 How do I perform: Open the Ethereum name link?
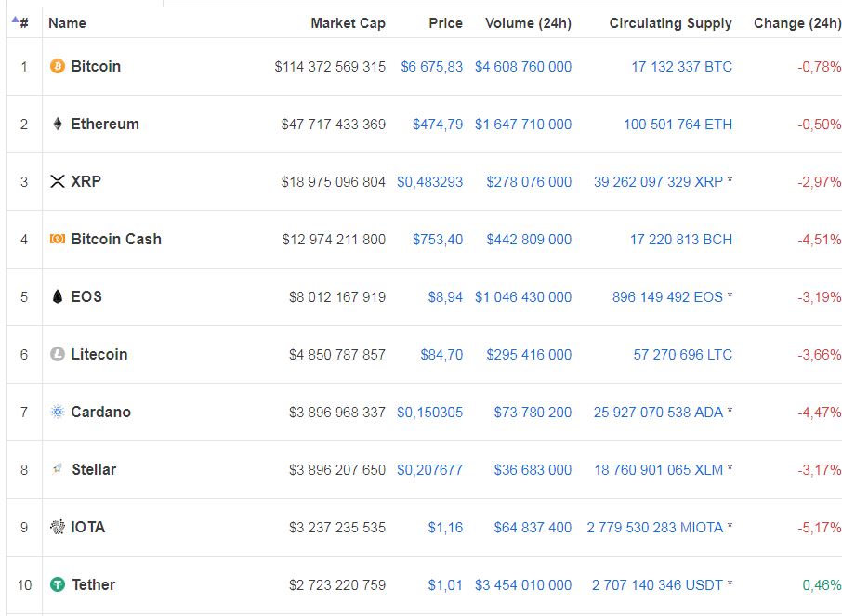point(105,125)
